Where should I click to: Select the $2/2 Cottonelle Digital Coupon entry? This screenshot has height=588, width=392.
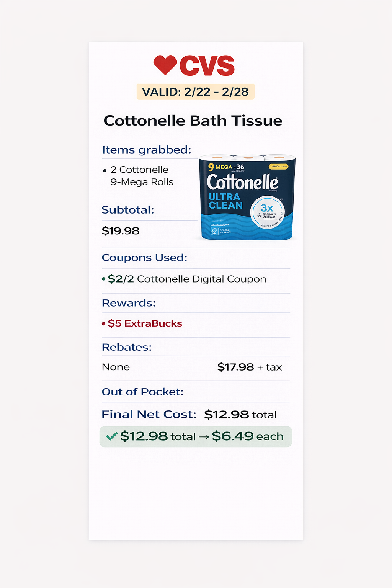[x=187, y=279]
